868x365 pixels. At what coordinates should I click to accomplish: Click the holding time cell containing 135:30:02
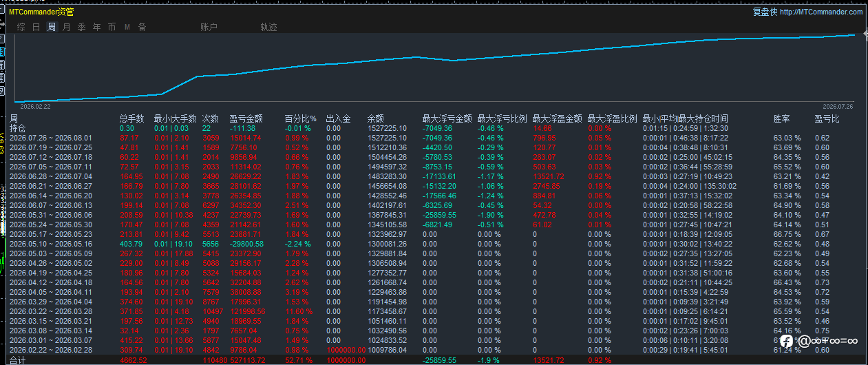point(689,186)
